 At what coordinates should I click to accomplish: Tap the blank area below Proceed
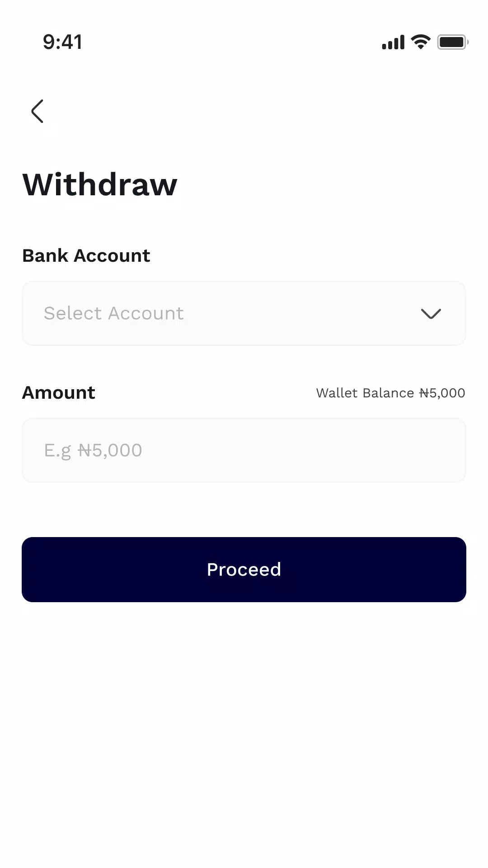pyautogui.click(x=244, y=723)
